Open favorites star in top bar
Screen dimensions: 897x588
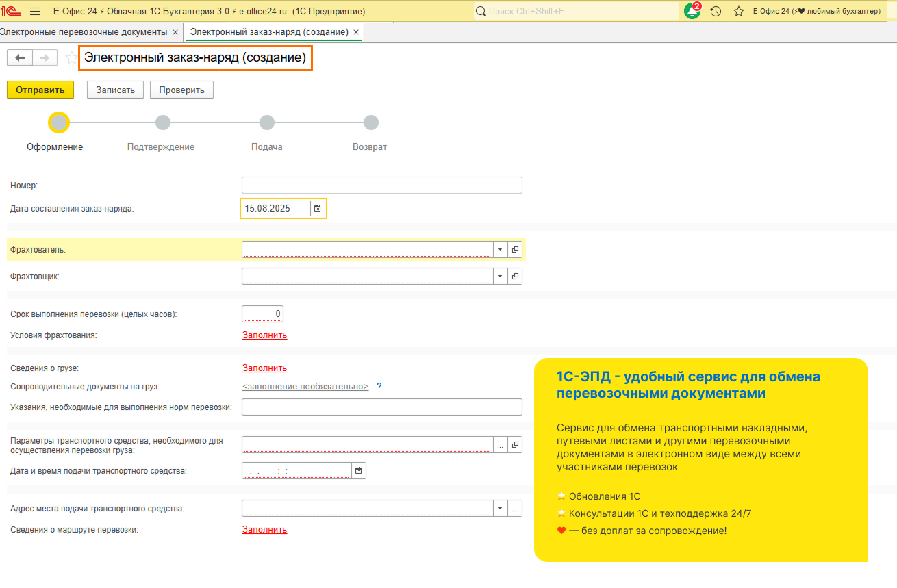[x=738, y=11]
